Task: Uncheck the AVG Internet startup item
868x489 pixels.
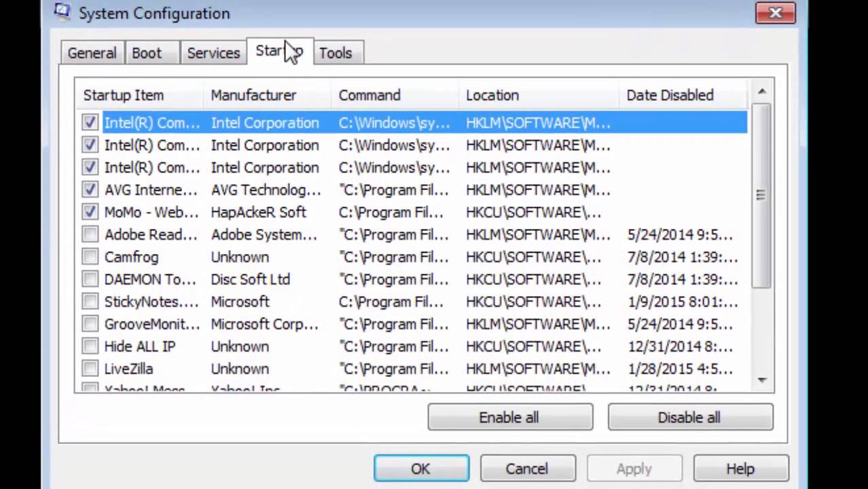Action: [x=90, y=189]
